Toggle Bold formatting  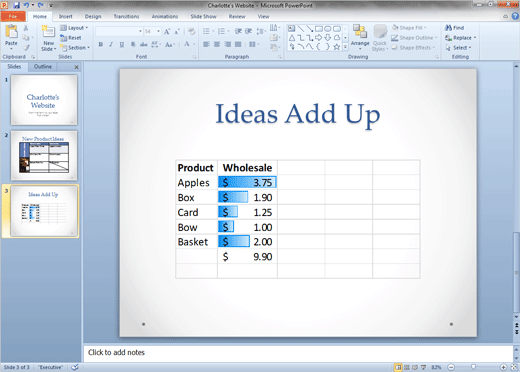[101, 44]
